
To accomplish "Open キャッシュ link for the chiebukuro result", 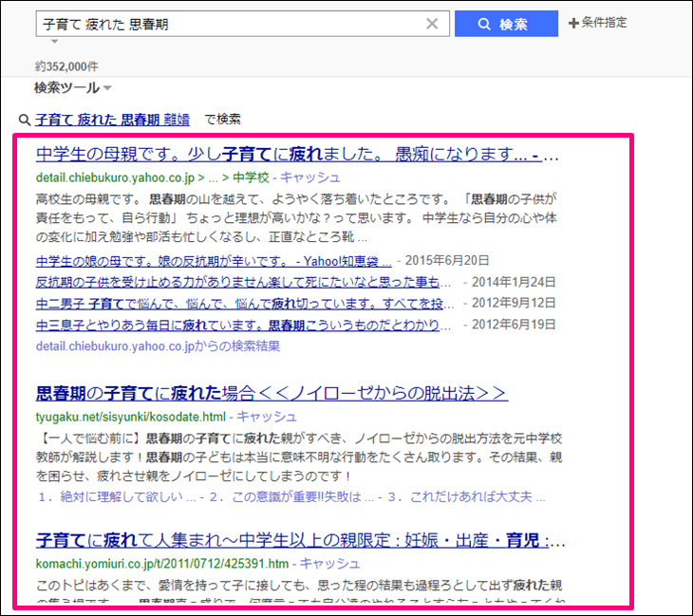I will pyautogui.click(x=310, y=177).
